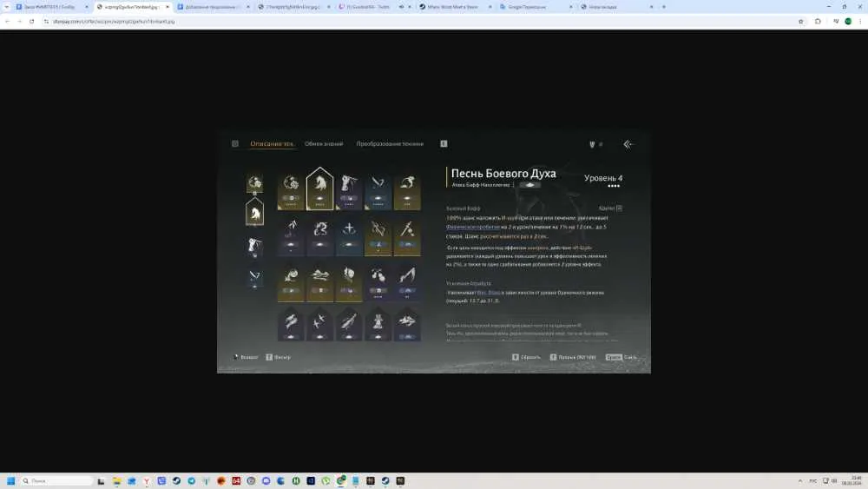Click the key hint icon after Преобразование техники

444,143
